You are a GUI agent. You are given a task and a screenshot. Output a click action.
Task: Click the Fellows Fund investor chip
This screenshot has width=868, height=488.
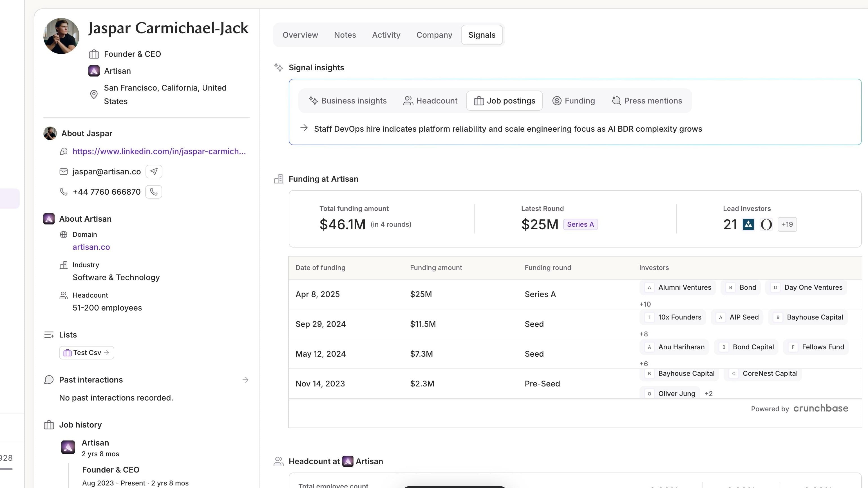(x=816, y=347)
